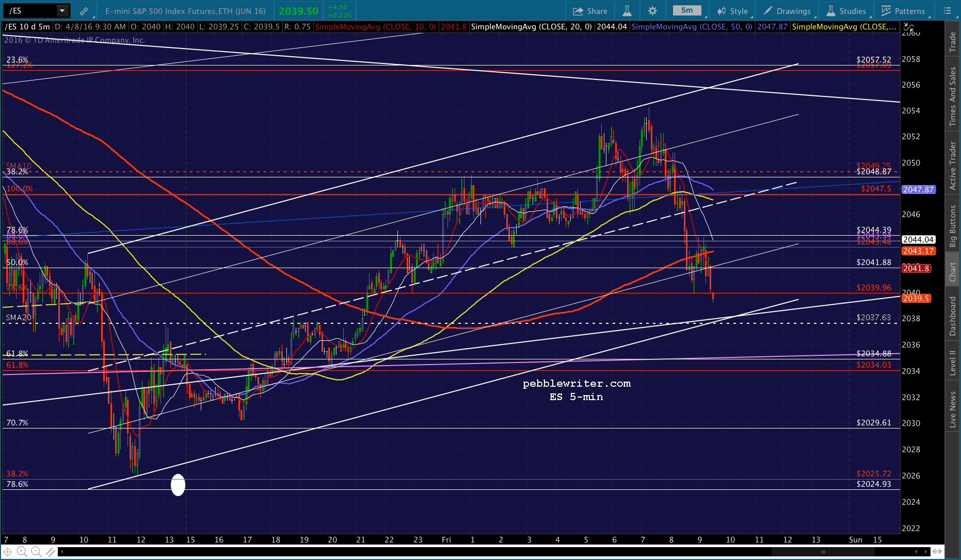Open the list options menu icon
Viewport: 961px width, 560px height.
coord(947,11)
